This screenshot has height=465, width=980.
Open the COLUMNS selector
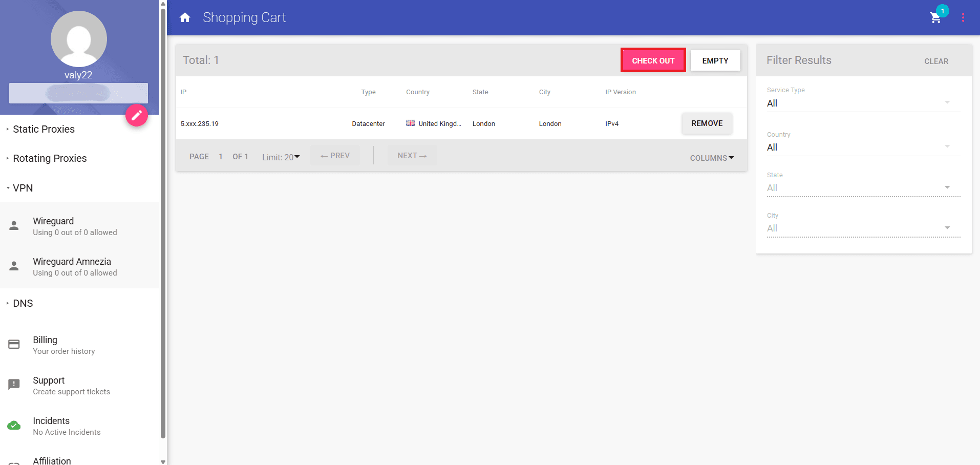711,158
